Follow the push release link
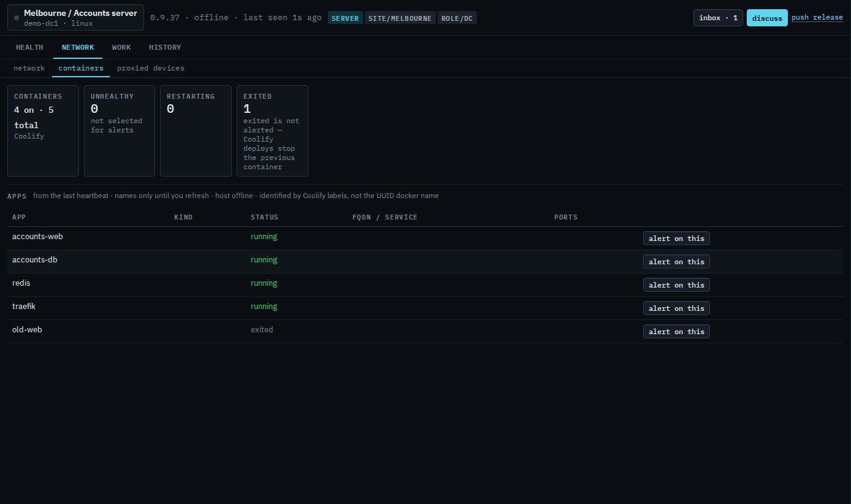The image size is (851, 504). click(x=817, y=17)
